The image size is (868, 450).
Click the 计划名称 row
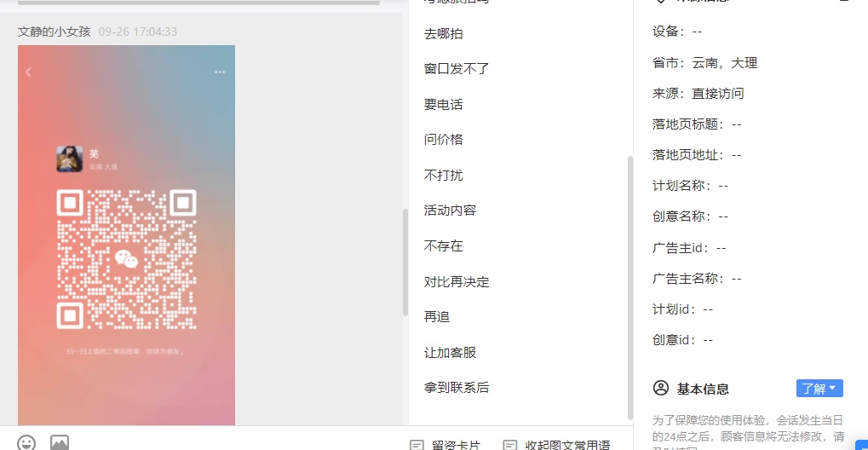click(690, 186)
